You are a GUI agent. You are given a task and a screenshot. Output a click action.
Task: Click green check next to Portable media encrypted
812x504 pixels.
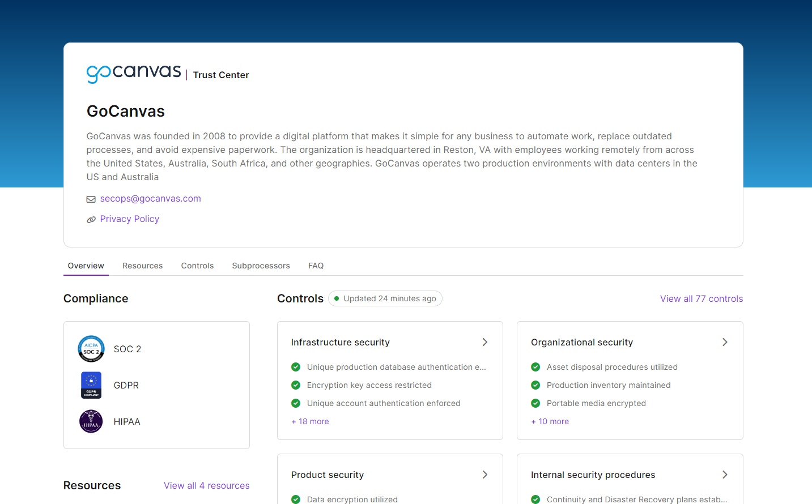[x=535, y=403]
